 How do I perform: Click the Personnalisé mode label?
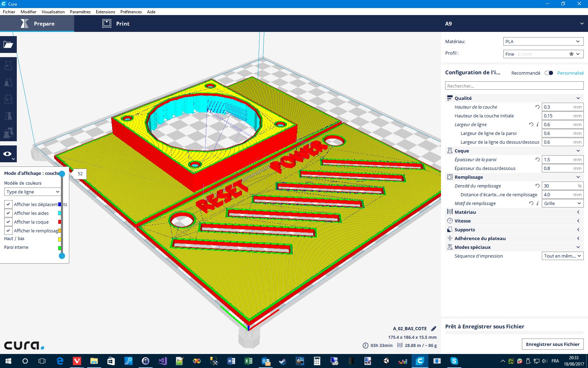tap(570, 73)
